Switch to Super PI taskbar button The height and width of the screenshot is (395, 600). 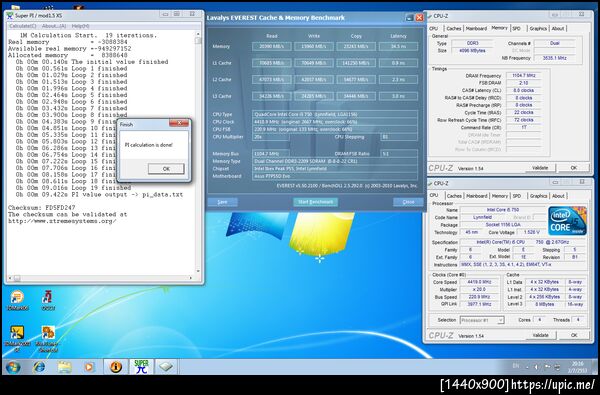click(141, 367)
